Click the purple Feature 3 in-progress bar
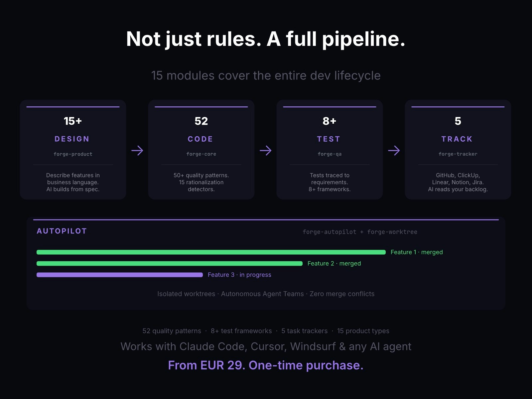The height and width of the screenshot is (399, 532). click(x=119, y=275)
